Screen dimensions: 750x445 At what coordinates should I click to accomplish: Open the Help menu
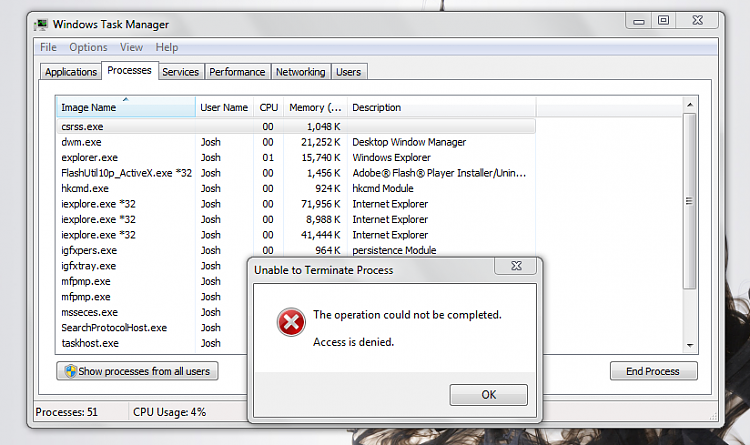166,47
